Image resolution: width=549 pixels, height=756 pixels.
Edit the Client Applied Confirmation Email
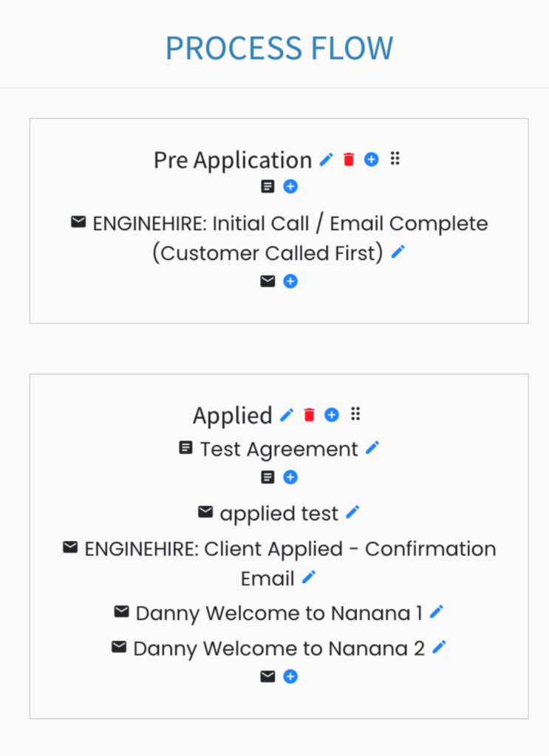click(x=309, y=577)
